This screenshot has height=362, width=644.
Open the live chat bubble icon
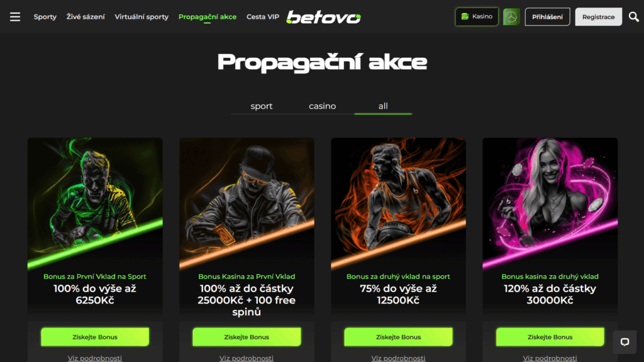625,342
